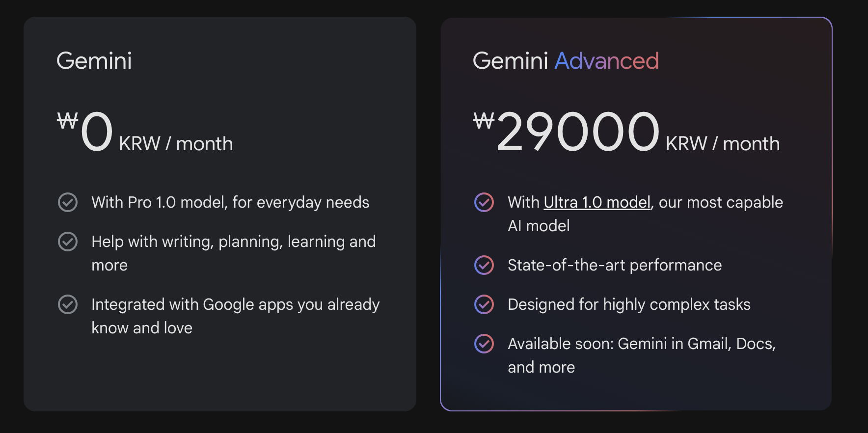Click the checkmark icon beside Pro 1.0 model feature
868x433 pixels.
68,202
